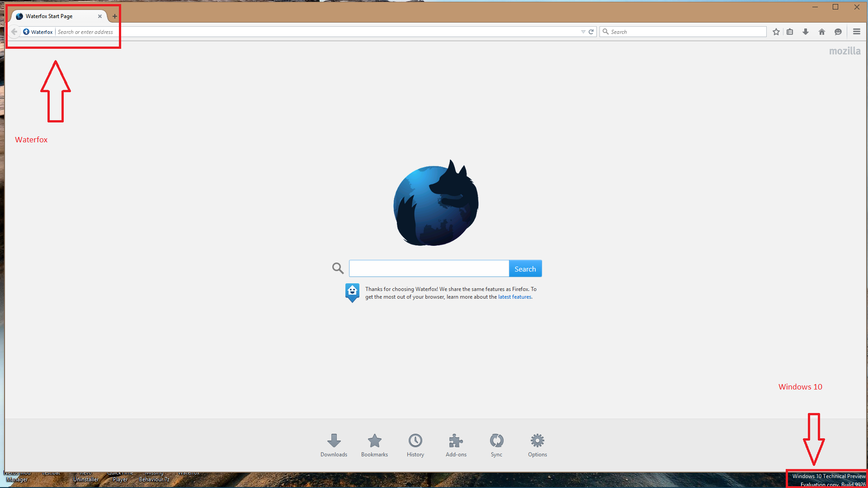The height and width of the screenshot is (488, 868).
Task: Select the Revo Uninstaller desktop icon
Action: click(86, 476)
